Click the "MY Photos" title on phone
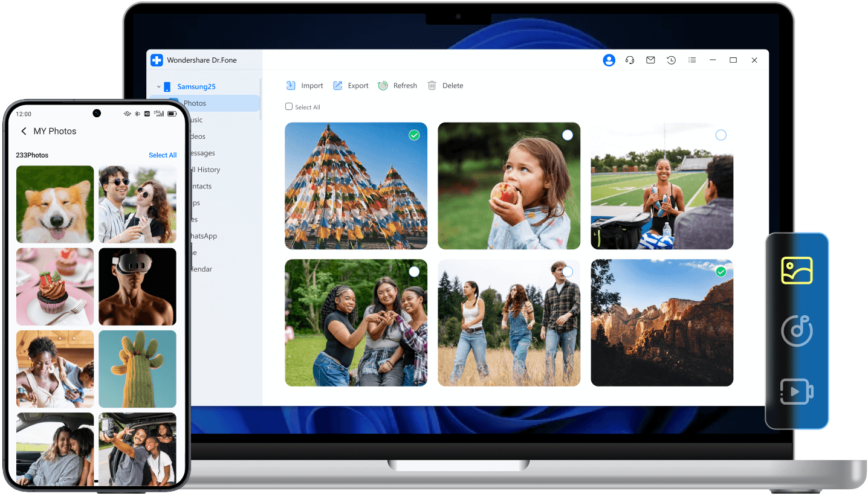Image resolution: width=868 pixels, height=494 pixels. (x=55, y=131)
